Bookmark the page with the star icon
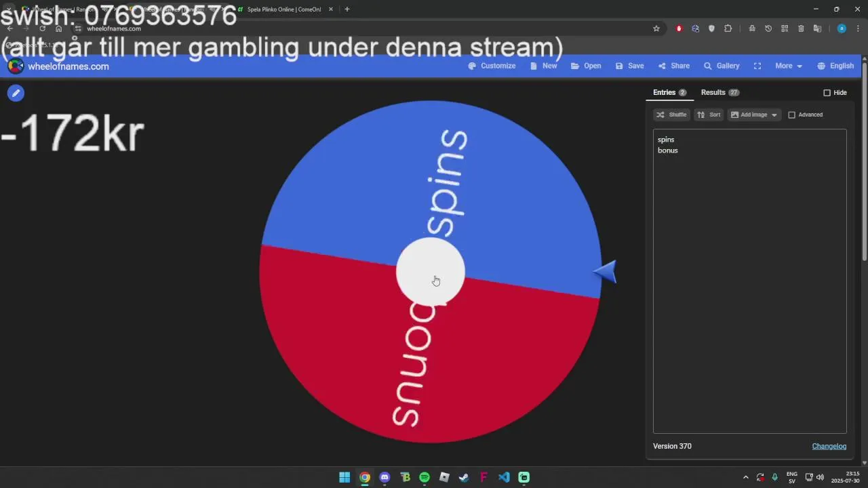This screenshot has height=488, width=868. (x=656, y=28)
